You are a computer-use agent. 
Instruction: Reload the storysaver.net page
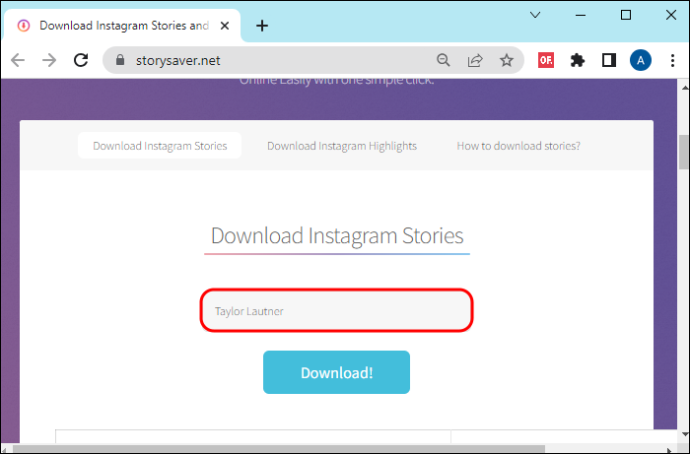pyautogui.click(x=81, y=60)
